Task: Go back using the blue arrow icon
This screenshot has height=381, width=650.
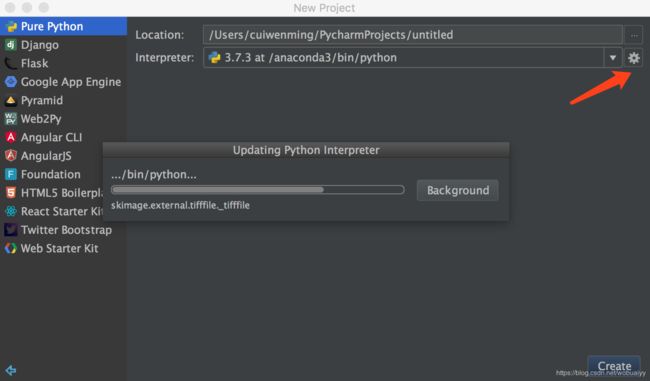Action: click(11, 370)
